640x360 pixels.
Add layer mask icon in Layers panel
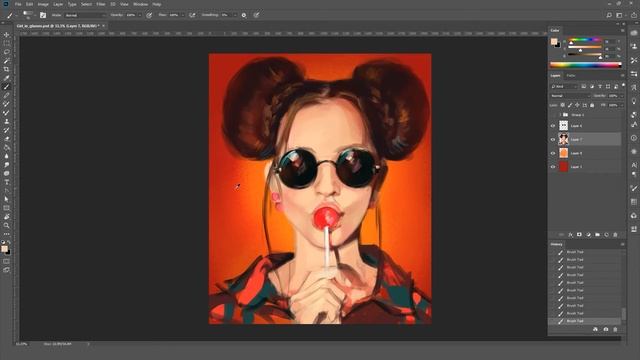[579, 235]
